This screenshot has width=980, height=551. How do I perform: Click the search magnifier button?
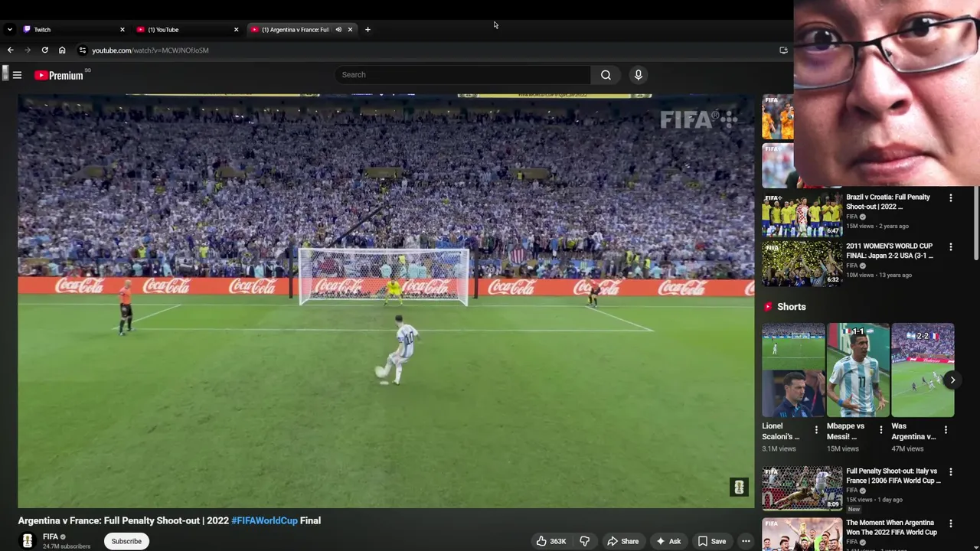[x=606, y=75]
